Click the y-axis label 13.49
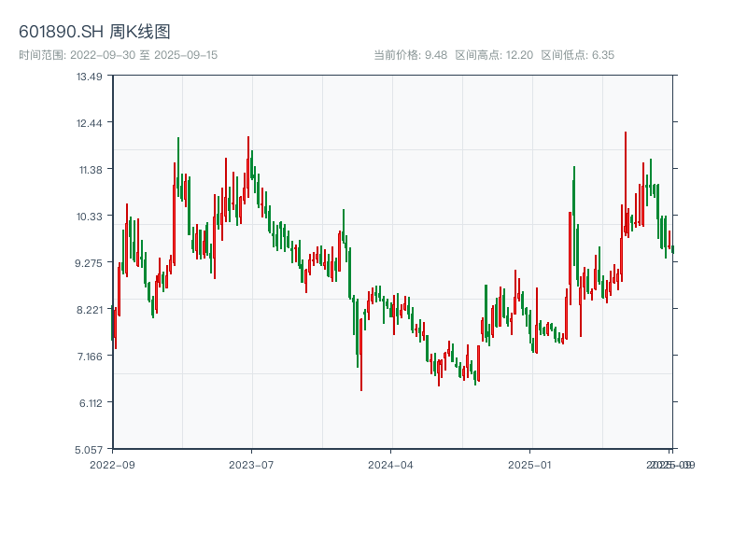 [x=89, y=77]
